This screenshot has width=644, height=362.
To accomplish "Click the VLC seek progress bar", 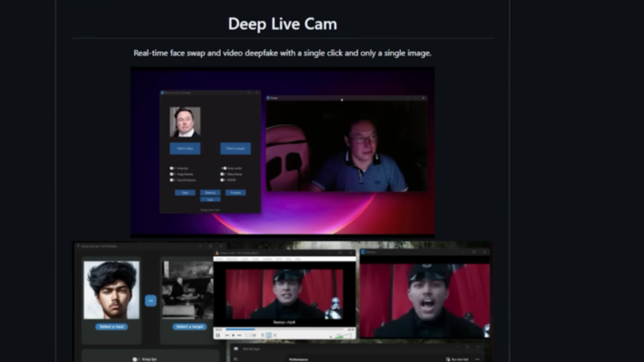I will click(x=285, y=329).
